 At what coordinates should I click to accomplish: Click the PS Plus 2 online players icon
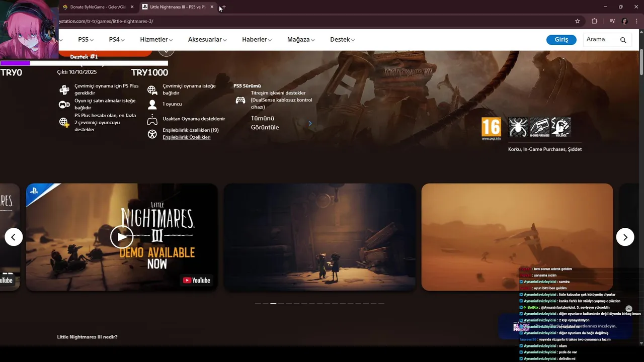pos(64,122)
